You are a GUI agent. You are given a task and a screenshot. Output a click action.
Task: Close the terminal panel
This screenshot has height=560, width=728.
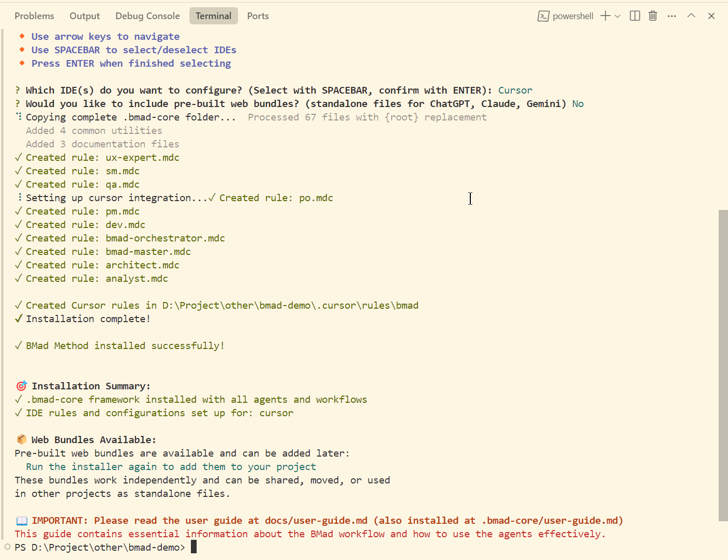click(711, 16)
